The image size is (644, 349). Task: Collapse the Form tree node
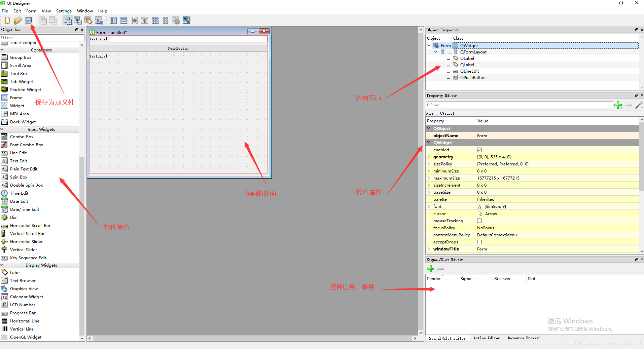tap(429, 45)
